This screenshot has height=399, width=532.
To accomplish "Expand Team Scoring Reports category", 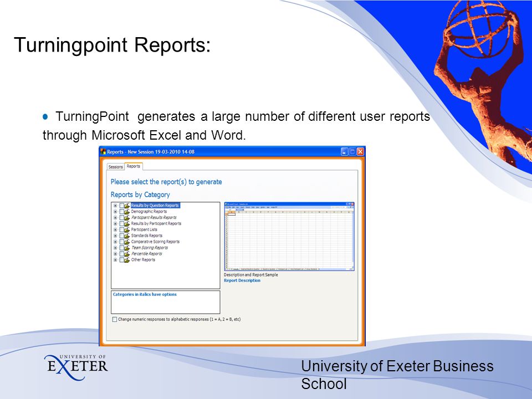I will (115, 248).
